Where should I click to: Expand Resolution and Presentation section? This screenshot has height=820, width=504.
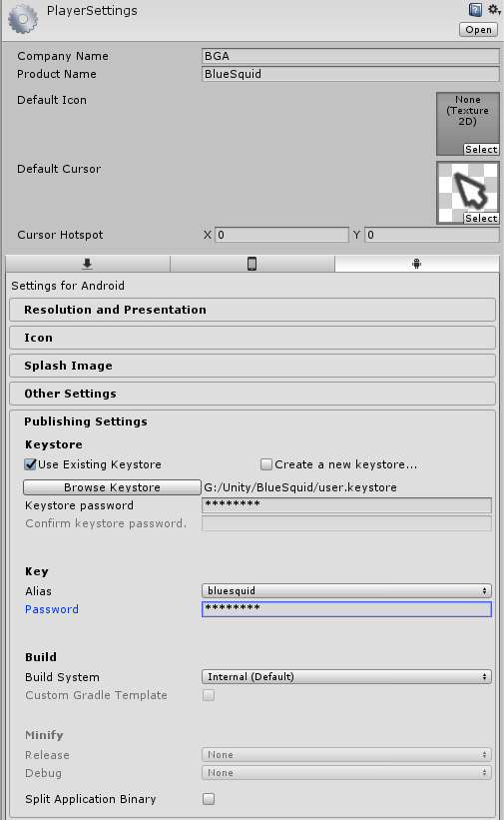point(252,310)
